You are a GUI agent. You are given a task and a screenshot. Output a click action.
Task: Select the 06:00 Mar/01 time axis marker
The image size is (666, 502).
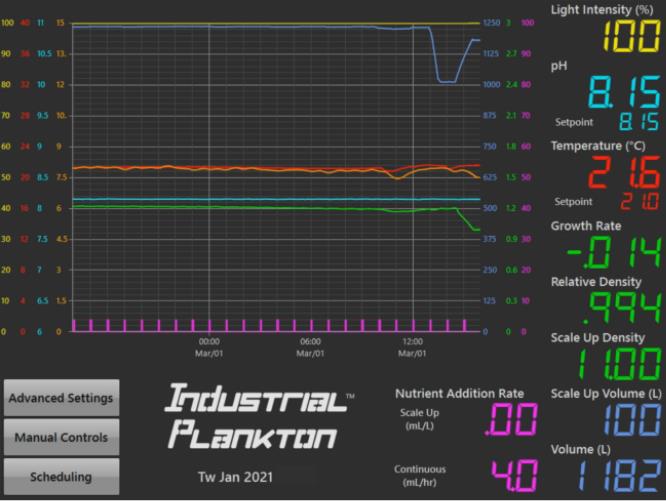pyautogui.click(x=310, y=346)
